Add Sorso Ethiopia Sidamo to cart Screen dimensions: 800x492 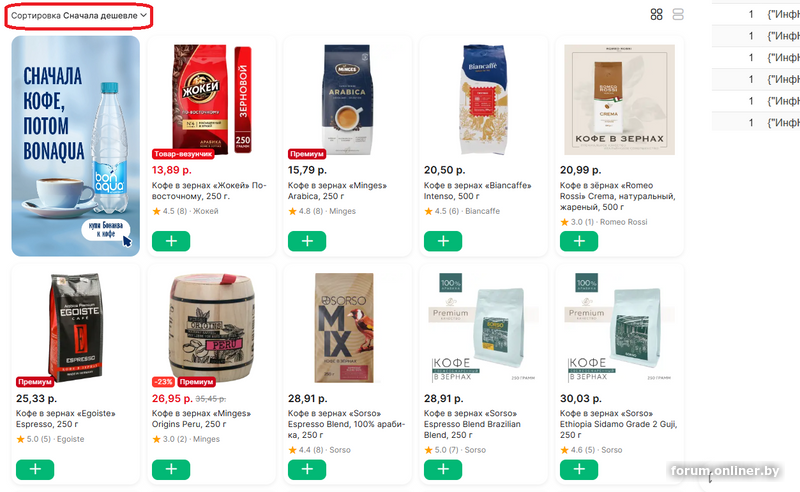coord(579,470)
